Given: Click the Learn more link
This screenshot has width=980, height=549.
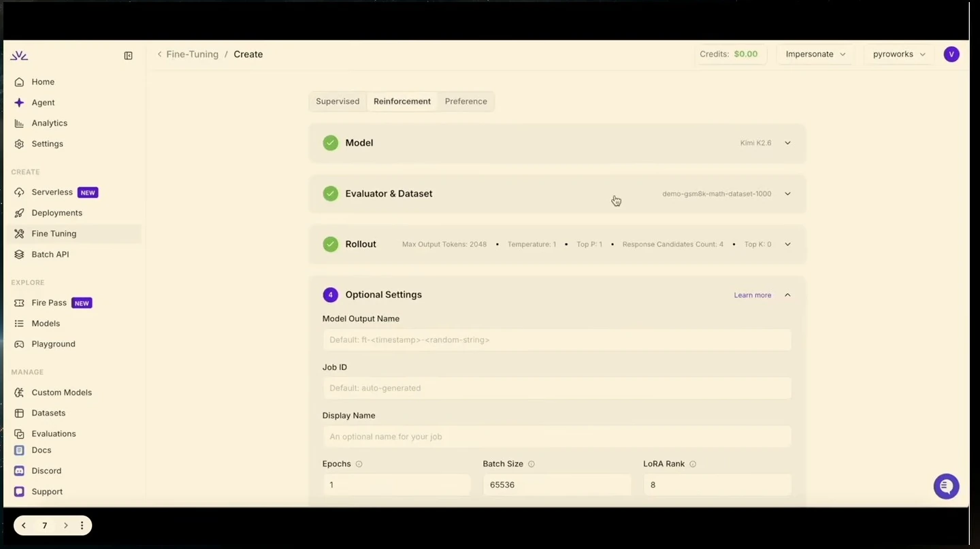Looking at the screenshot, I should click(x=753, y=295).
